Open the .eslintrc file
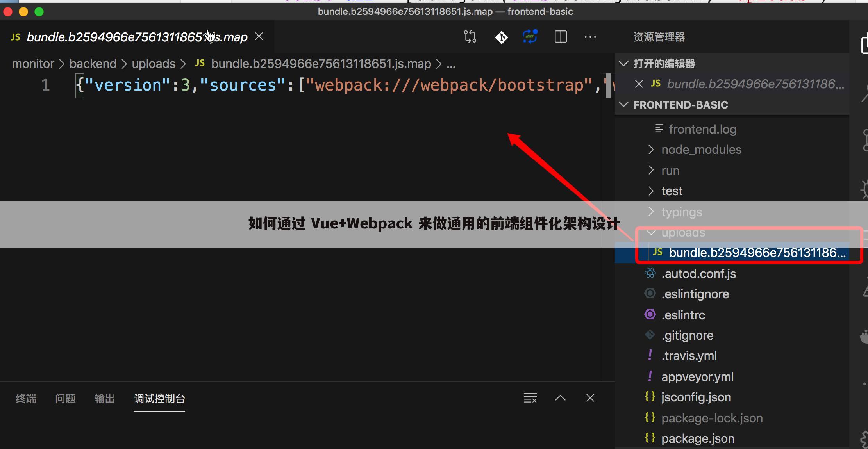This screenshot has width=868, height=449. (x=683, y=315)
